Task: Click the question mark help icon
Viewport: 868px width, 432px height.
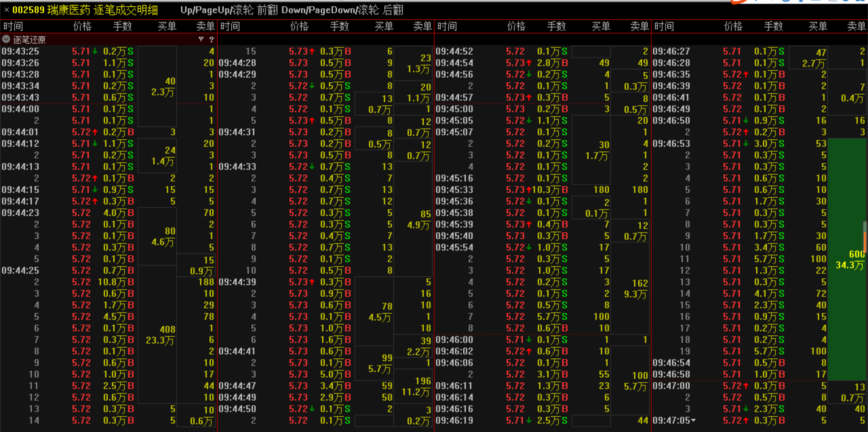Action: click(211, 39)
